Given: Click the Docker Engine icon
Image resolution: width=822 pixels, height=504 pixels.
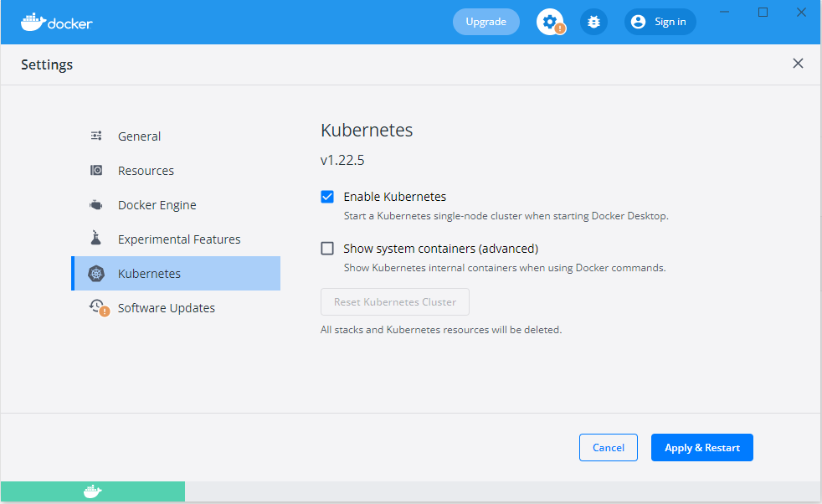Looking at the screenshot, I should [x=96, y=204].
